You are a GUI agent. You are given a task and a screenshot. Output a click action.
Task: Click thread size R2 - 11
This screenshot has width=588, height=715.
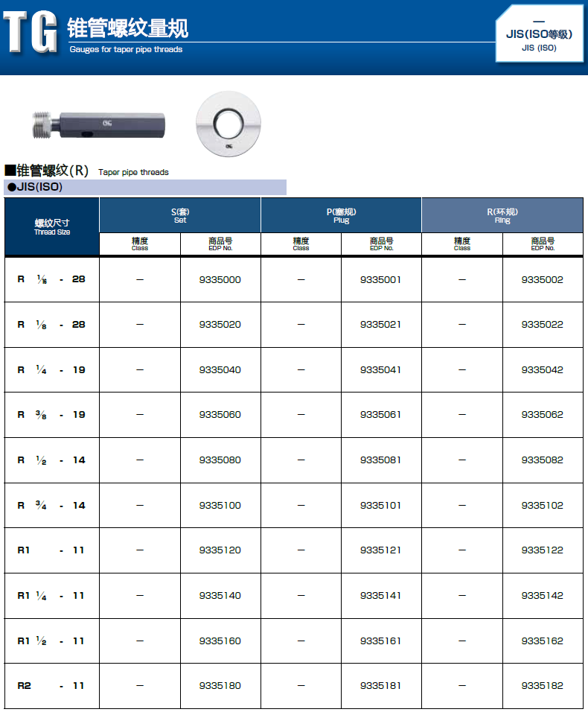tap(51, 686)
